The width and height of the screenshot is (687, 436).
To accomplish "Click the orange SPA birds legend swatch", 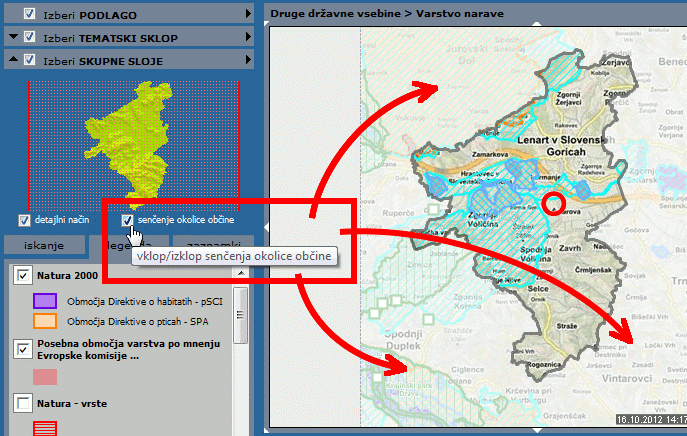I will (45, 322).
